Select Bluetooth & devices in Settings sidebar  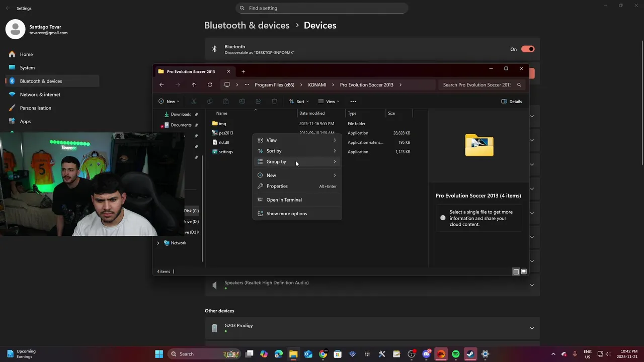52,81
